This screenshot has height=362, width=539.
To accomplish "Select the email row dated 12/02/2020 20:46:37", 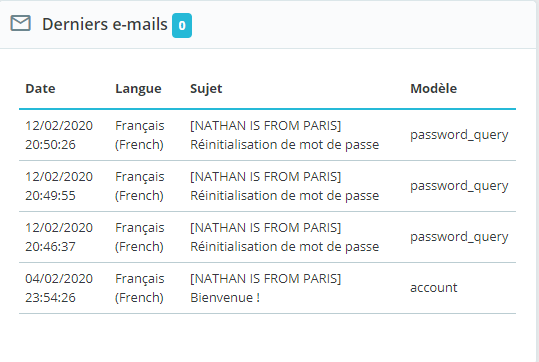I will pyautogui.click(x=267, y=237).
